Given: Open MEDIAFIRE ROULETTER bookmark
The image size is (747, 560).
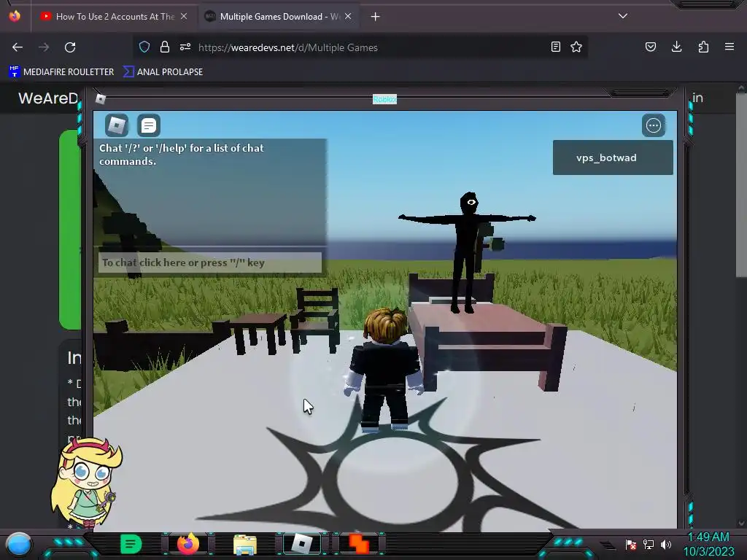Looking at the screenshot, I should 61,72.
